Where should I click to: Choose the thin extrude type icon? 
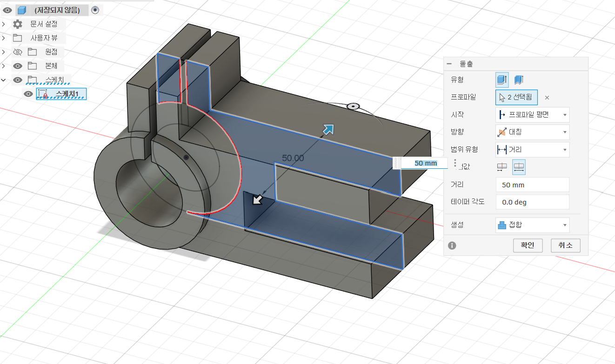pyautogui.click(x=519, y=80)
